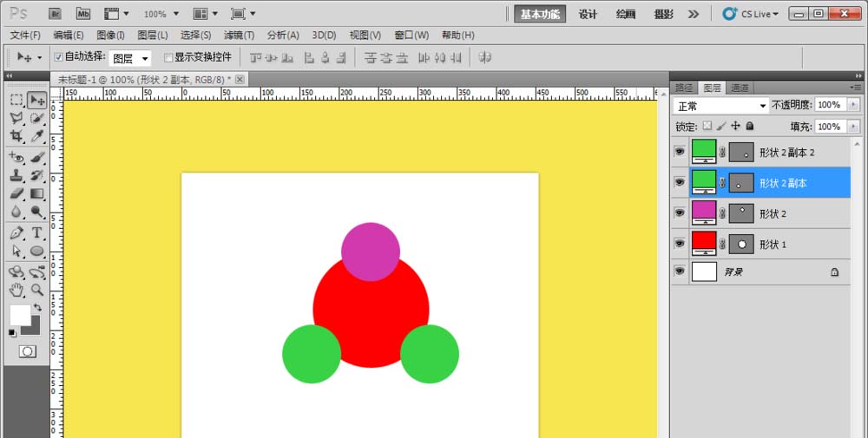Open the 图层 auto-select dropdown
Viewport: 868px width, 438px height.
131,58
